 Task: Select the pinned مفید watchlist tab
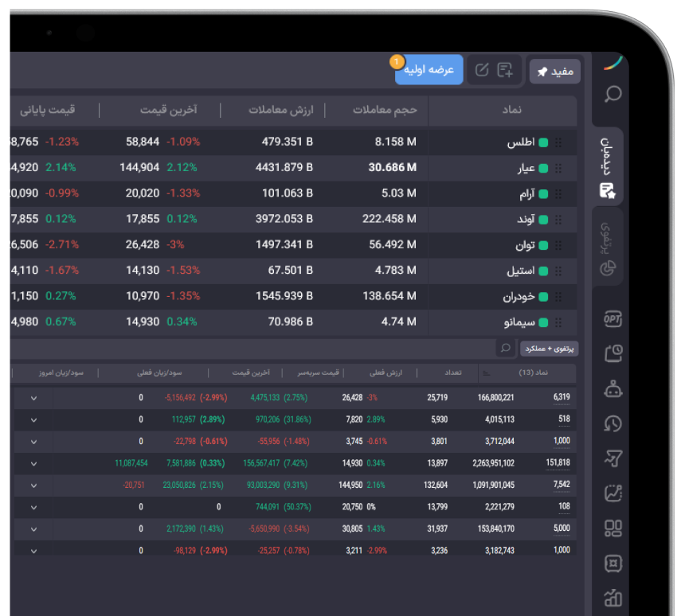555,71
